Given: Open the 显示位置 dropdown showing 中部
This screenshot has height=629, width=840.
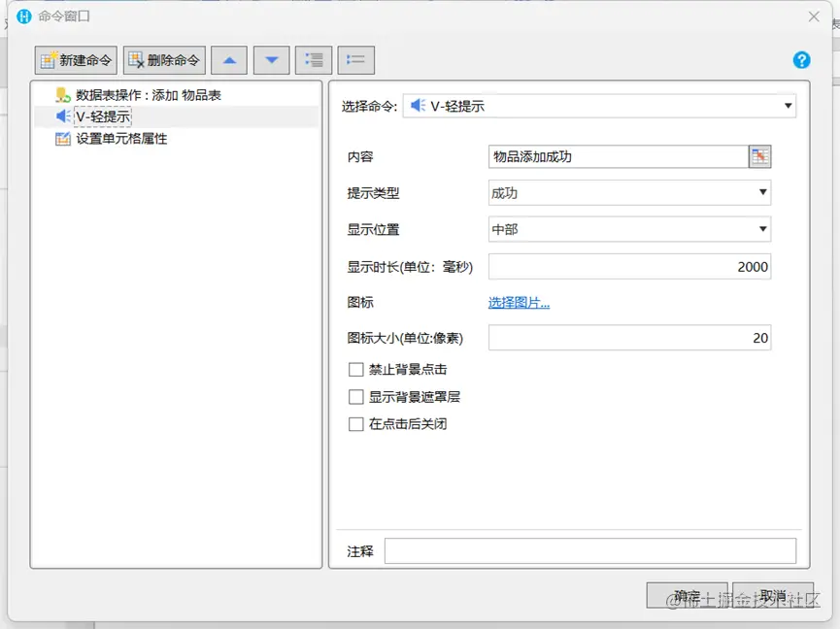Looking at the screenshot, I should pos(761,229).
